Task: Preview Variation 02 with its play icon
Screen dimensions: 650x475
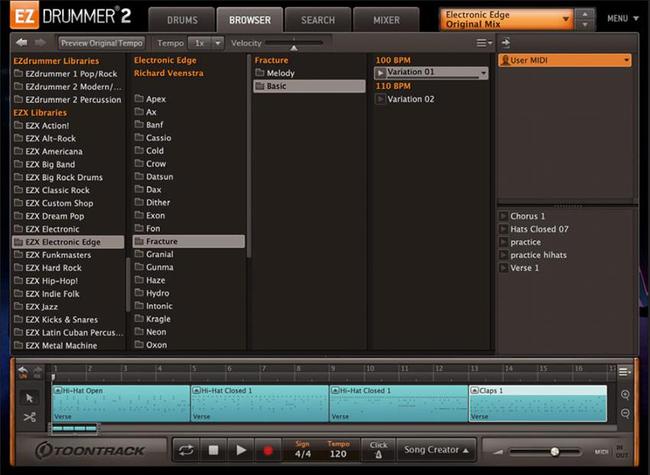Action: pyautogui.click(x=380, y=99)
